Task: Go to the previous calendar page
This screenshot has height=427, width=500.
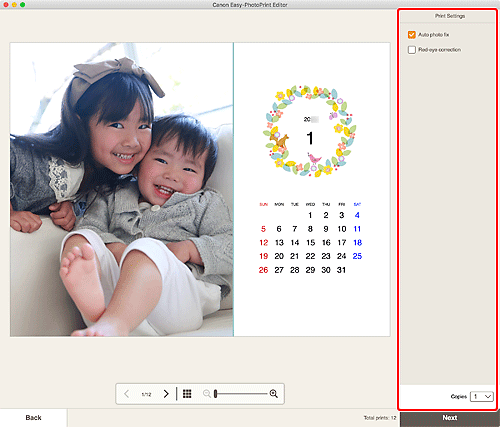Action: click(127, 394)
